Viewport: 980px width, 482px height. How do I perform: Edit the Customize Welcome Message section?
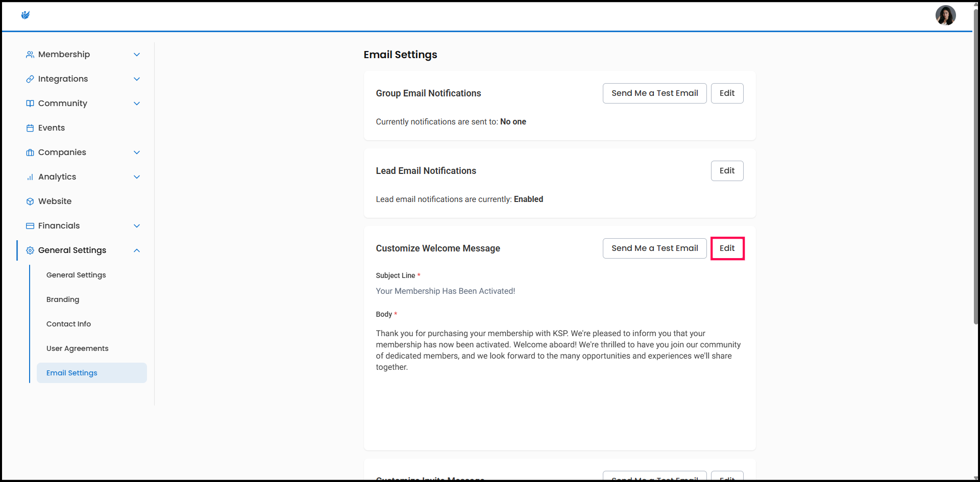pyautogui.click(x=727, y=248)
